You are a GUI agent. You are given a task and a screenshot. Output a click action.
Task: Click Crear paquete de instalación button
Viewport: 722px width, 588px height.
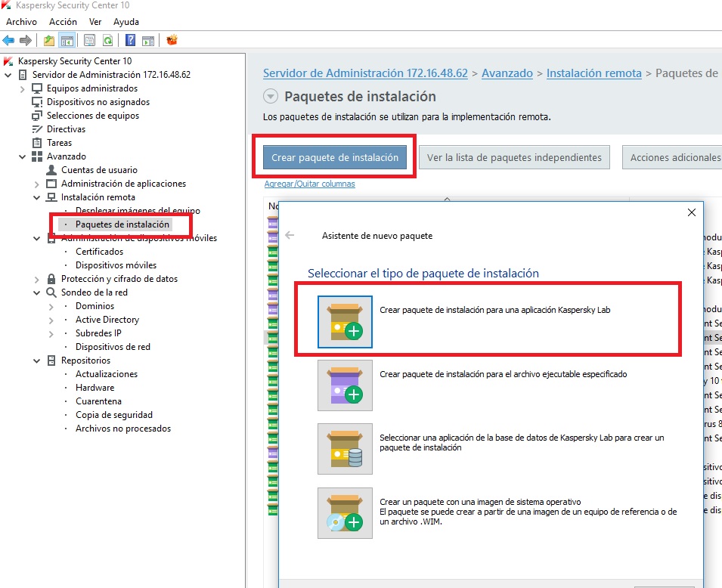[x=335, y=157]
